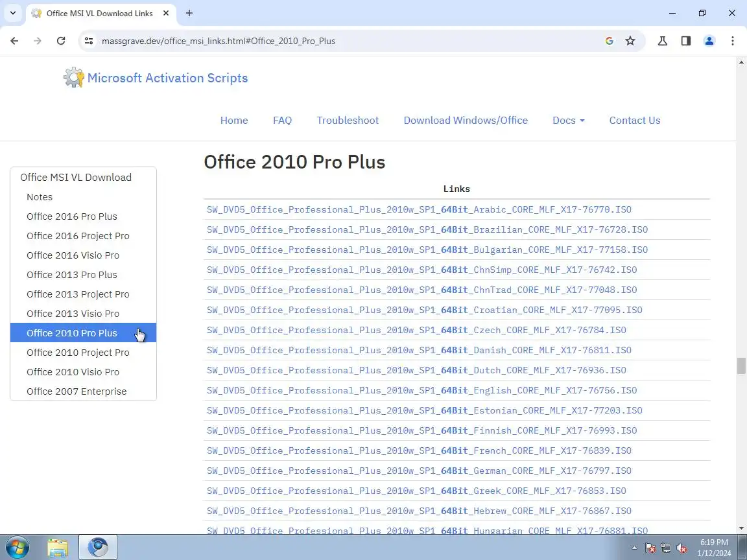This screenshot has width=747, height=560.
Task: Select Office MSI VL Download in sidebar
Action: pyautogui.click(x=76, y=177)
